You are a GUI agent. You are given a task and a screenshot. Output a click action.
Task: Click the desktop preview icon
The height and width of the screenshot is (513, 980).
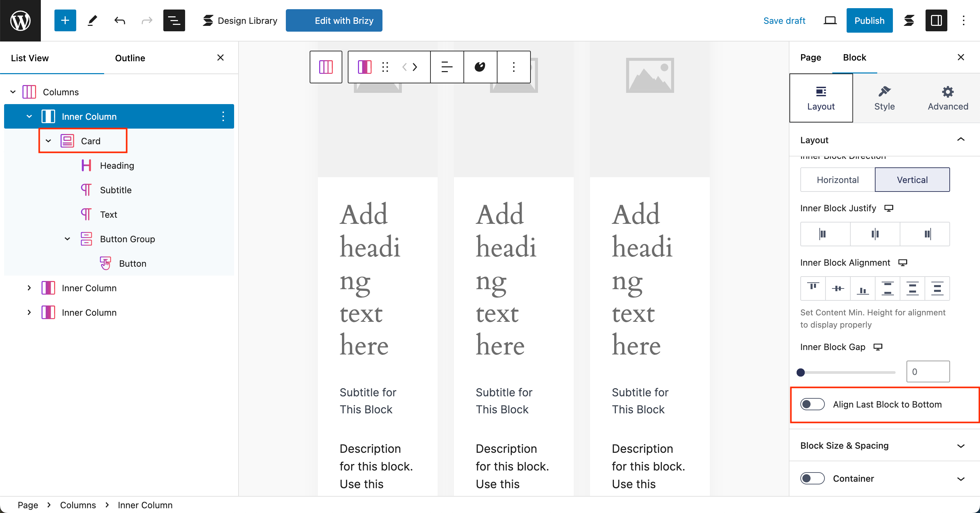pyautogui.click(x=830, y=20)
